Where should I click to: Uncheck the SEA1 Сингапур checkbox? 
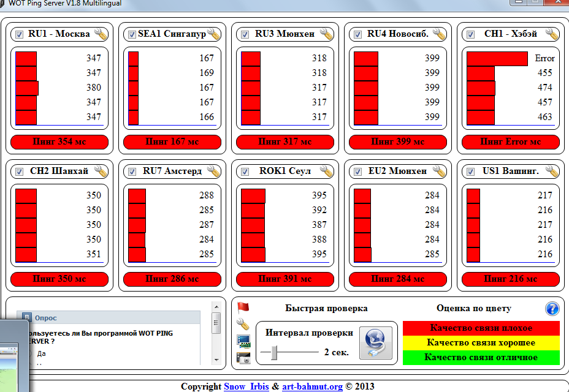tap(132, 34)
